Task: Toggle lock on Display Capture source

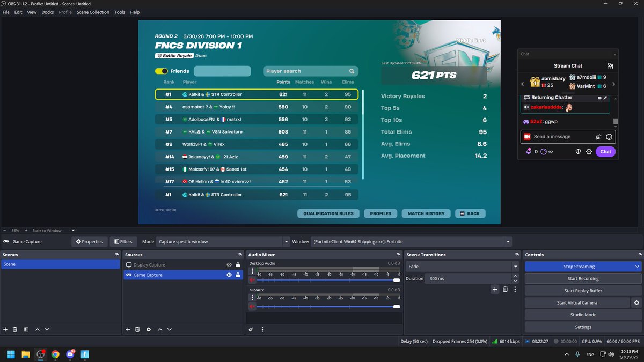Action: click(x=238, y=265)
